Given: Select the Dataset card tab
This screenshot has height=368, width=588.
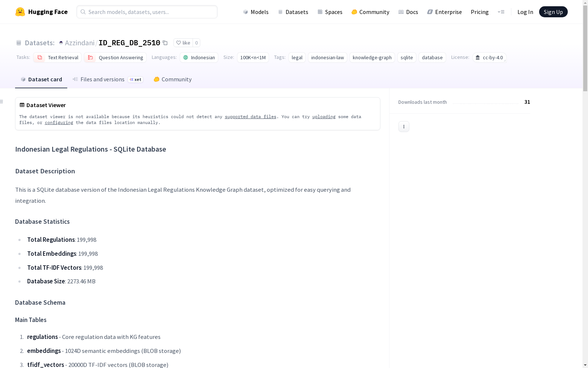Looking at the screenshot, I should point(41,79).
